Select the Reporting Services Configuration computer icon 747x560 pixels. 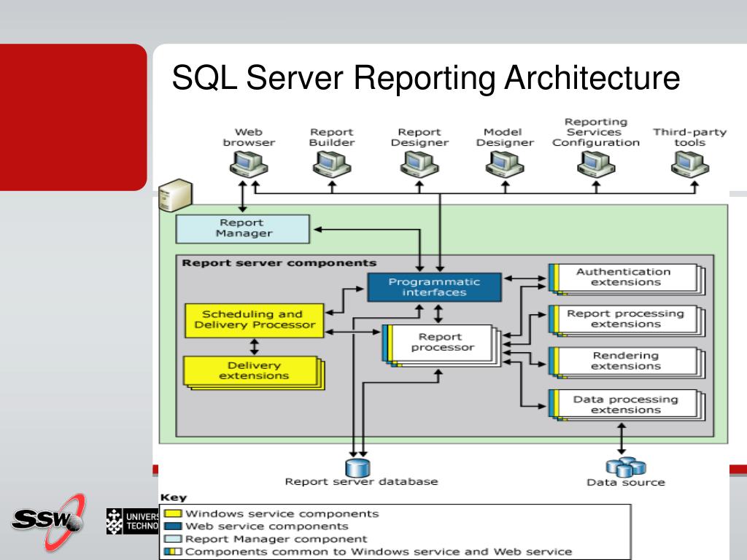point(596,165)
